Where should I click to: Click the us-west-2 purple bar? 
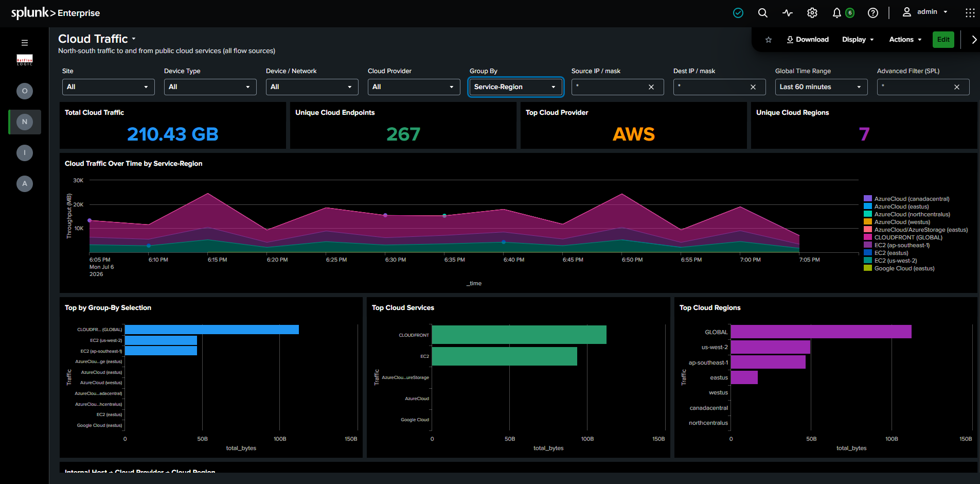[771, 347]
